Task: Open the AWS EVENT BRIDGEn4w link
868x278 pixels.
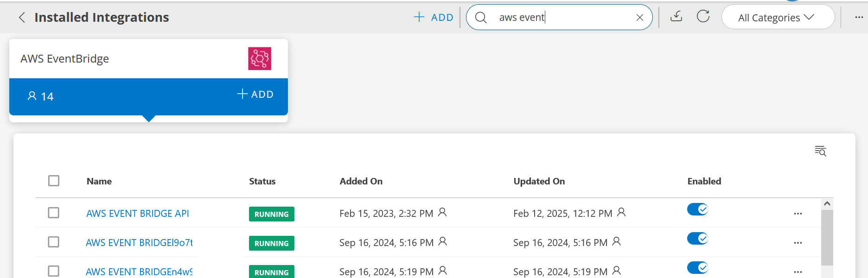Action: [139, 272]
